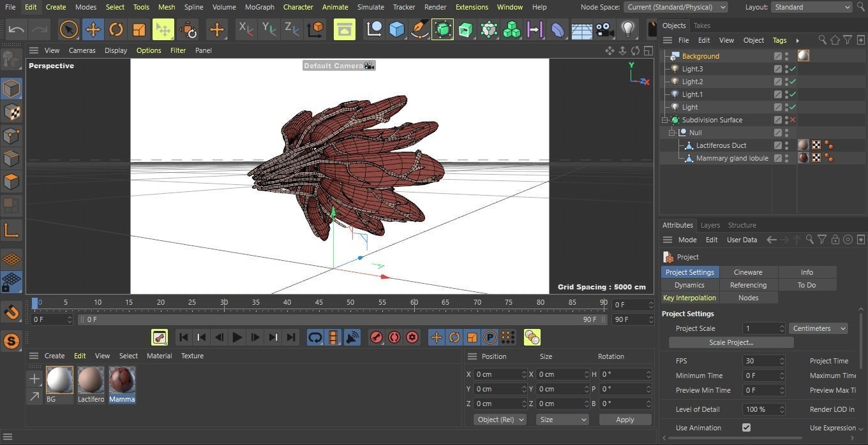
Task: Select the Scale tool in toolbar
Action: (138, 29)
